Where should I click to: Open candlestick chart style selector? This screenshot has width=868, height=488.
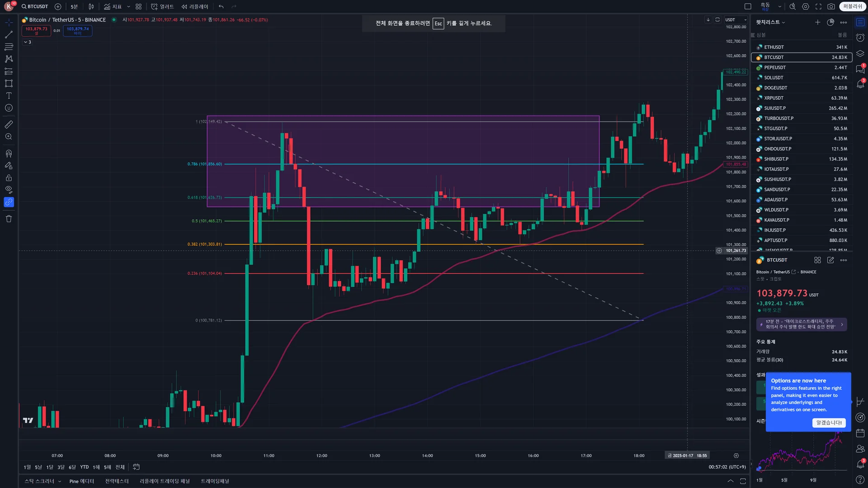pos(91,7)
